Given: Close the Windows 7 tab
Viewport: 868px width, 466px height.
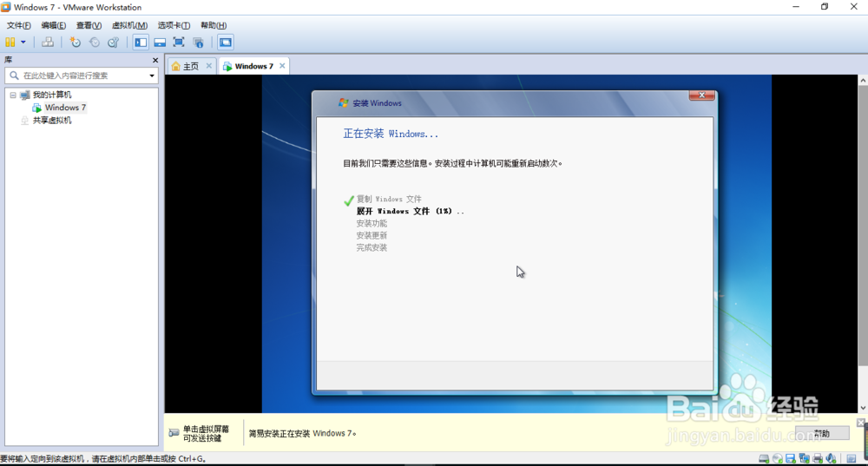Looking at the screenshot, I should pyautogui.click(x=282, y=66).
